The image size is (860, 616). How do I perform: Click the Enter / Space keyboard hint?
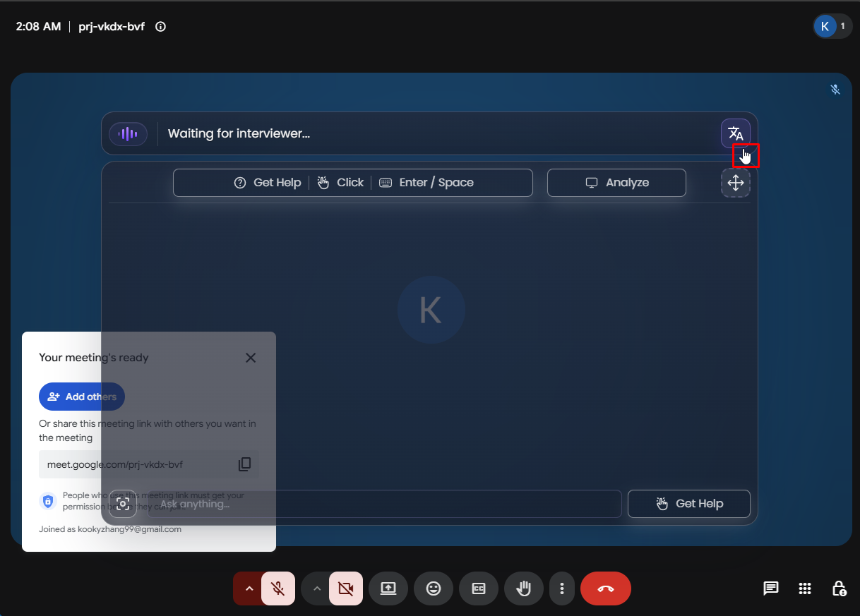click(426, 183)
